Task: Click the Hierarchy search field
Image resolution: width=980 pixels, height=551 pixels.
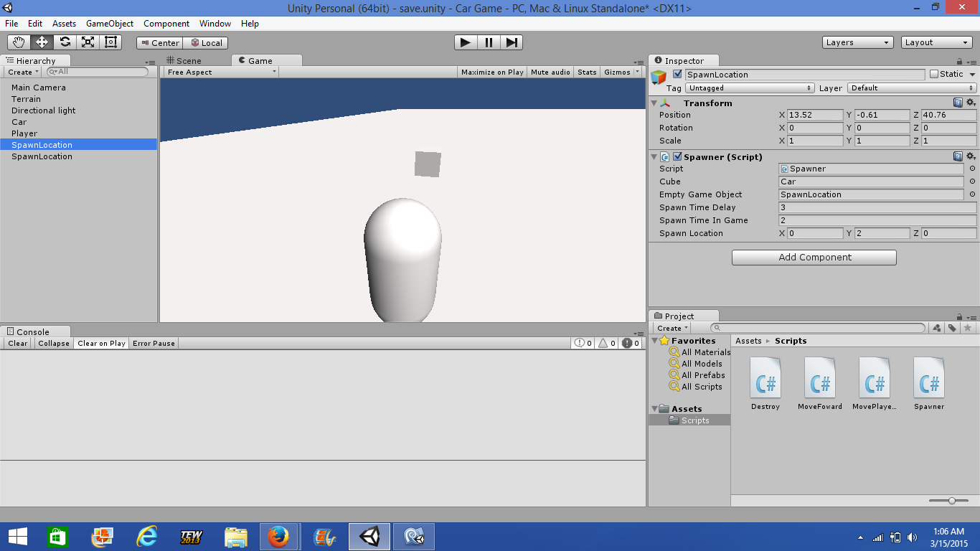Action: tap(98, 72)
